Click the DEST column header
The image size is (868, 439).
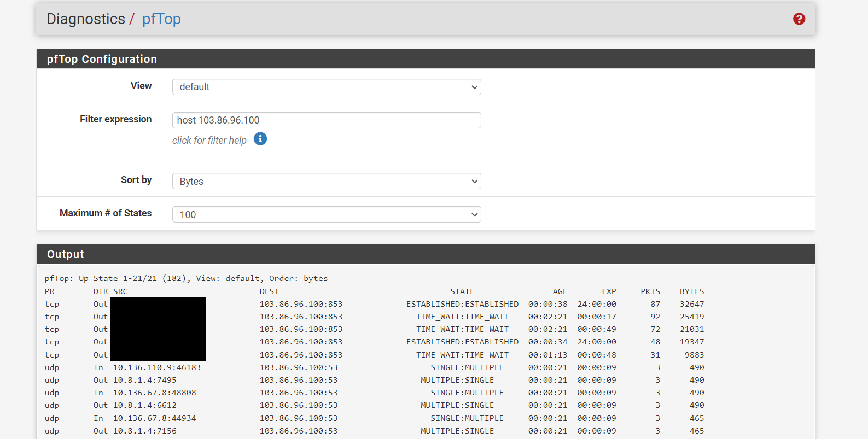[x=269, y=291]
